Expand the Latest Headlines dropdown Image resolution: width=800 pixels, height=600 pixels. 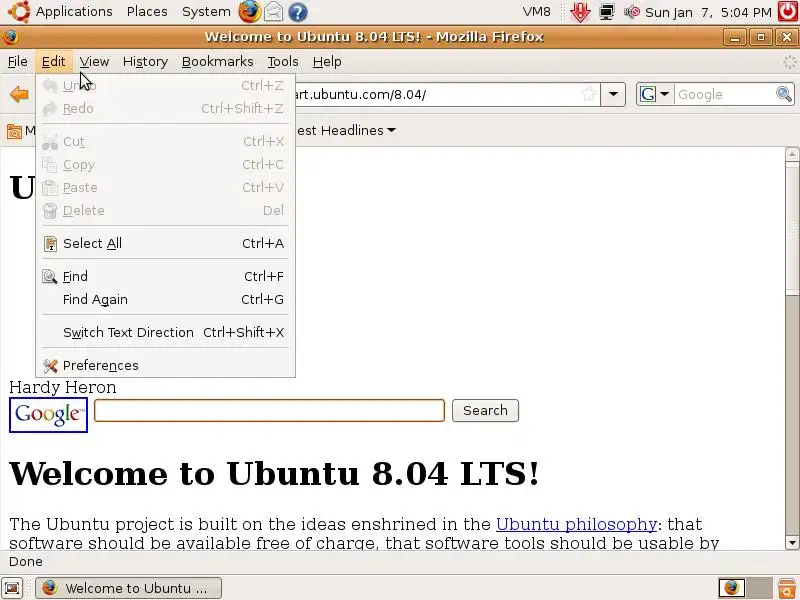391,131
